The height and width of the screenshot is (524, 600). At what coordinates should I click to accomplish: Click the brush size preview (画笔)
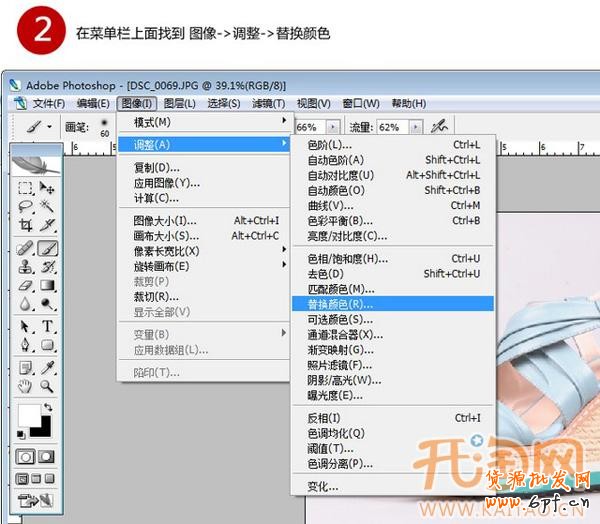coord(103,128)
